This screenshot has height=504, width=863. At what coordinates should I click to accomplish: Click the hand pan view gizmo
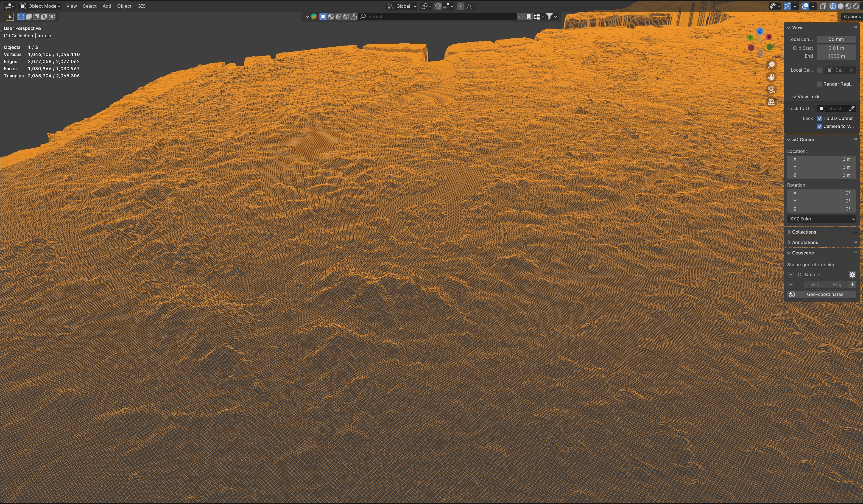click(x=771, y=77)
